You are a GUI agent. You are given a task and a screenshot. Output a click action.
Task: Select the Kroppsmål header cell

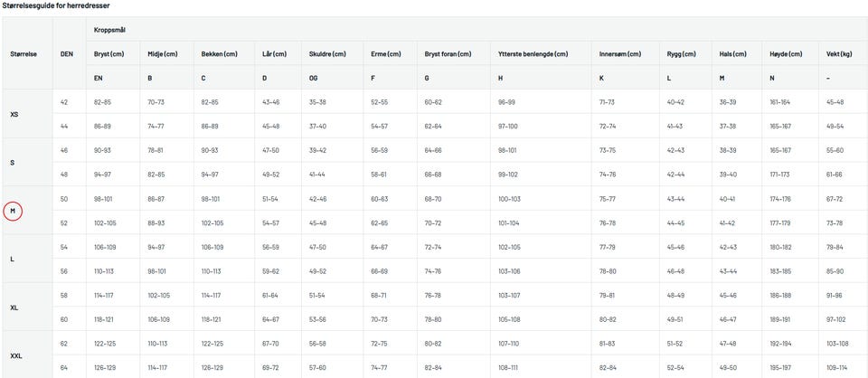coord(109,30)
